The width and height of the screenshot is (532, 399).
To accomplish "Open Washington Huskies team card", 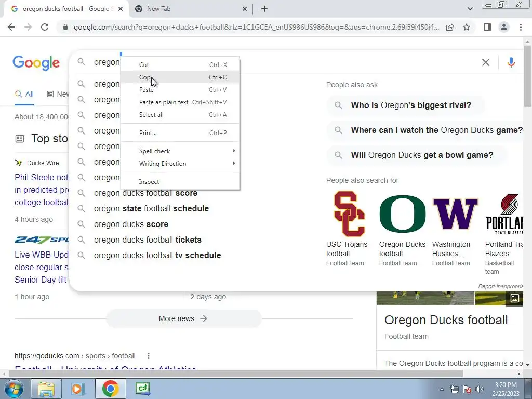I will 455,229.
